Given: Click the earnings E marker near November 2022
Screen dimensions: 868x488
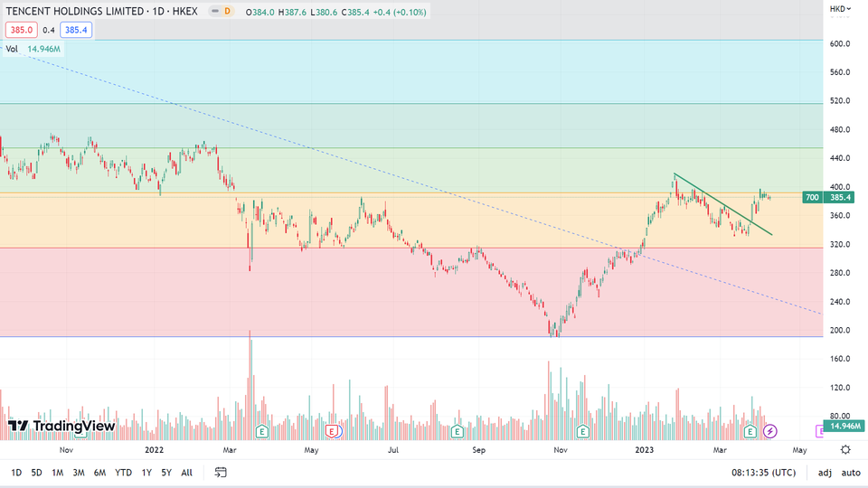Looking at the screenshot, I should 582,431.
